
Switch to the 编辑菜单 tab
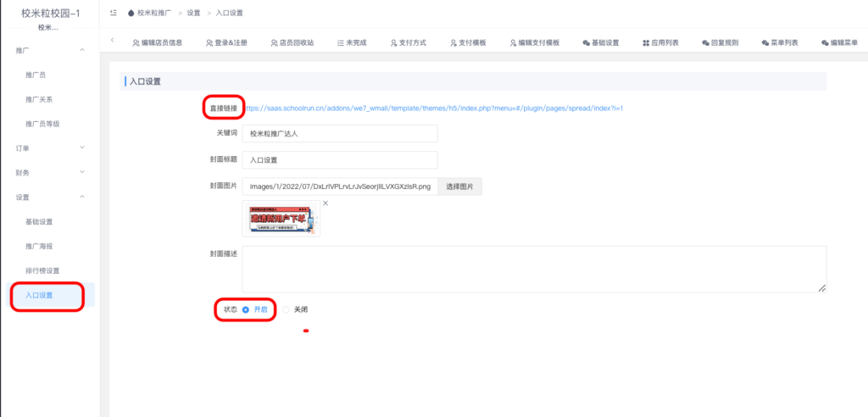click(840, 42)
